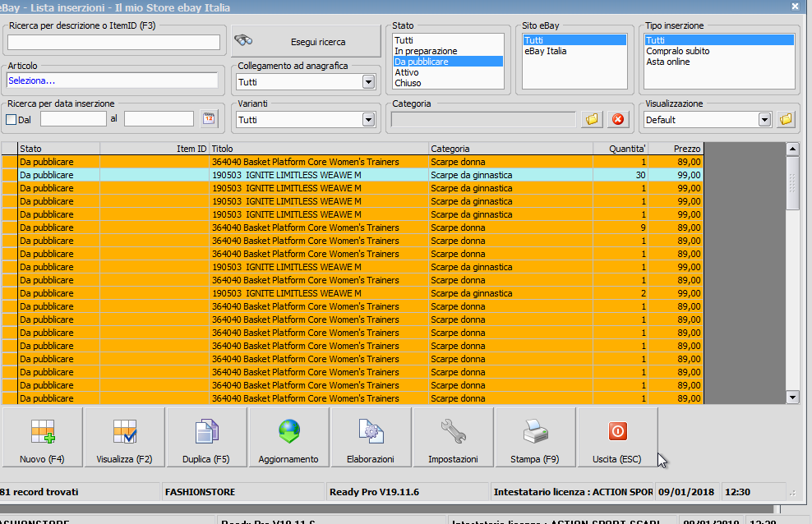
Task: Click 09/01/2018 date in status bar
Action: [686, 492]
